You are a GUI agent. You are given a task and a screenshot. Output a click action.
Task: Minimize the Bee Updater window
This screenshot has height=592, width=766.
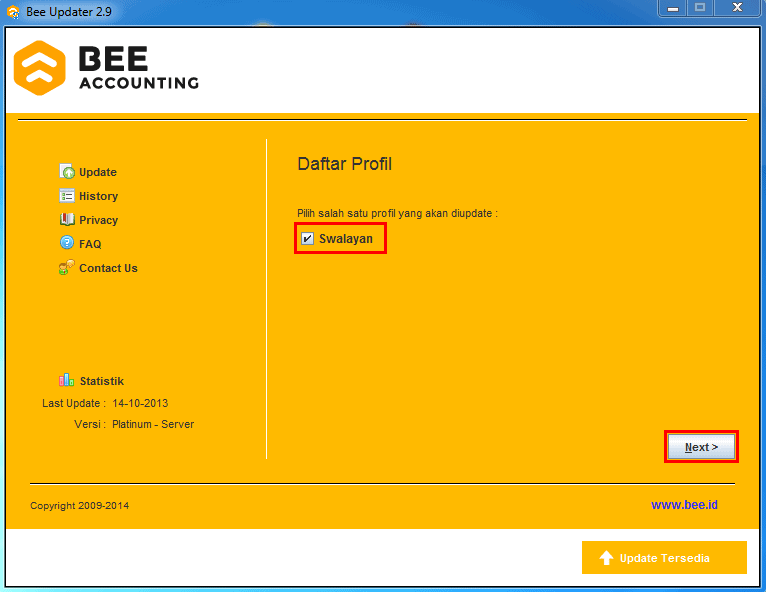(x=673, y=8)
